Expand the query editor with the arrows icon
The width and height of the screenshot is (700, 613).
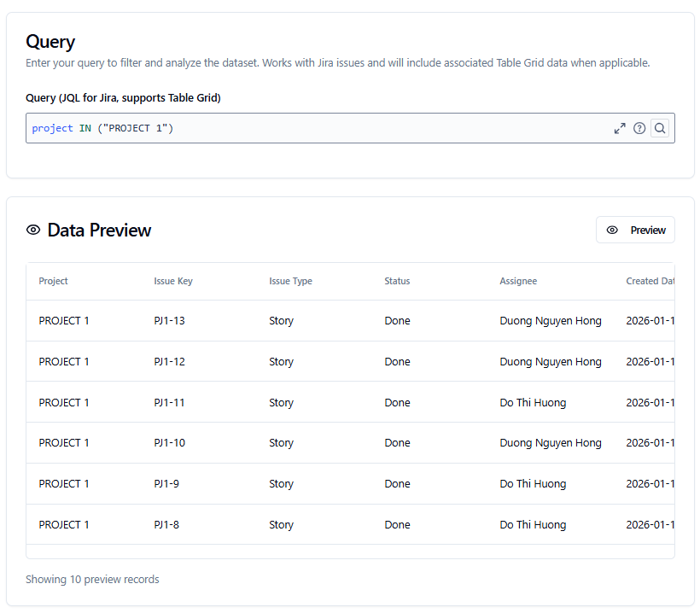(x=620, y=129)
